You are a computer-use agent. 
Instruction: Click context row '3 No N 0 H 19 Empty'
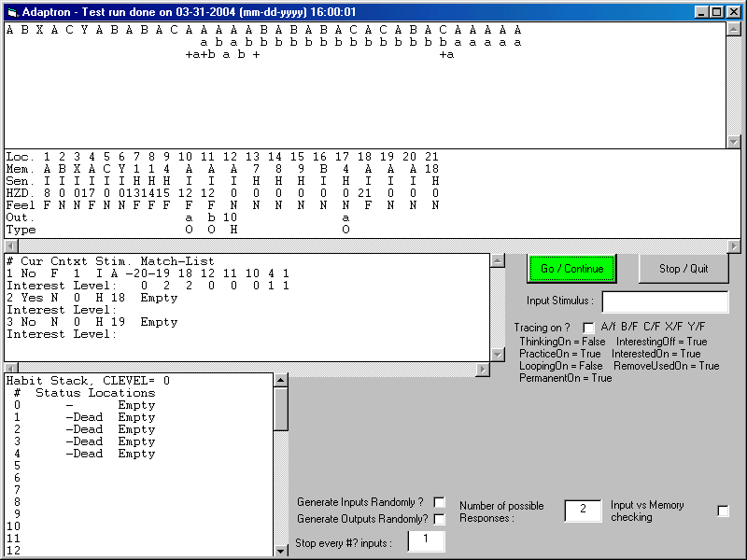point(92,322)
